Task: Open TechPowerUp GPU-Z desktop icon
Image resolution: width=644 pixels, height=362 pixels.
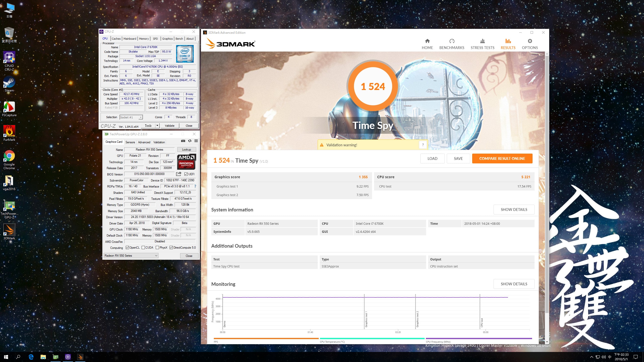Action: (x=9, y=209)
